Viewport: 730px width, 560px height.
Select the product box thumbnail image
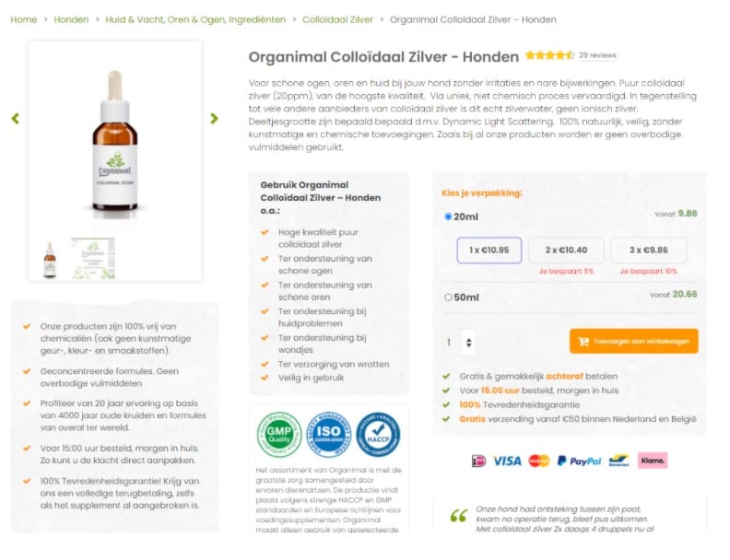pyautogui.click(x=93, y=259)
